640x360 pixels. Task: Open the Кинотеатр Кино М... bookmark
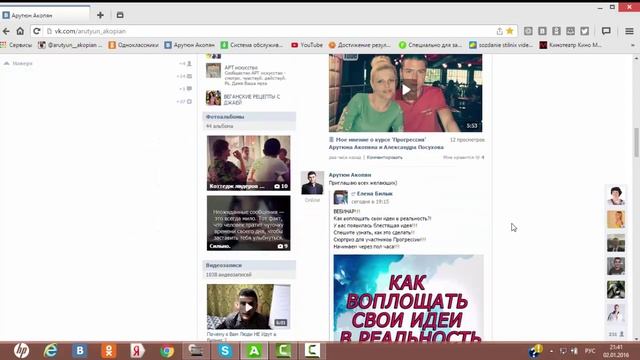click(571, 45)
